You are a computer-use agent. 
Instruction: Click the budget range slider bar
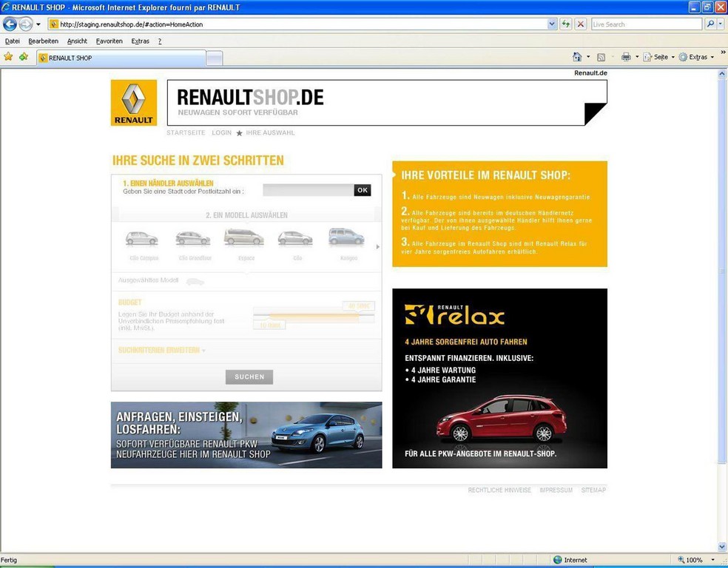(314, 317)
